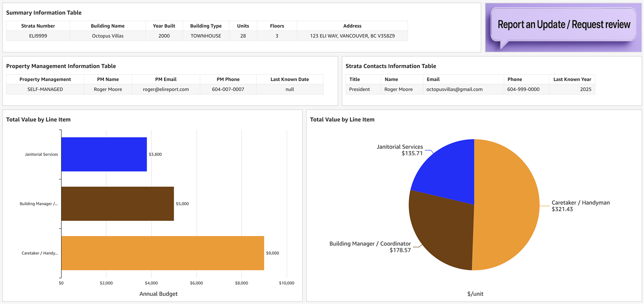Select the Year Built column header
Viewport: 644px width, 304px height.
pyautogui.click(x=164, y=26)
